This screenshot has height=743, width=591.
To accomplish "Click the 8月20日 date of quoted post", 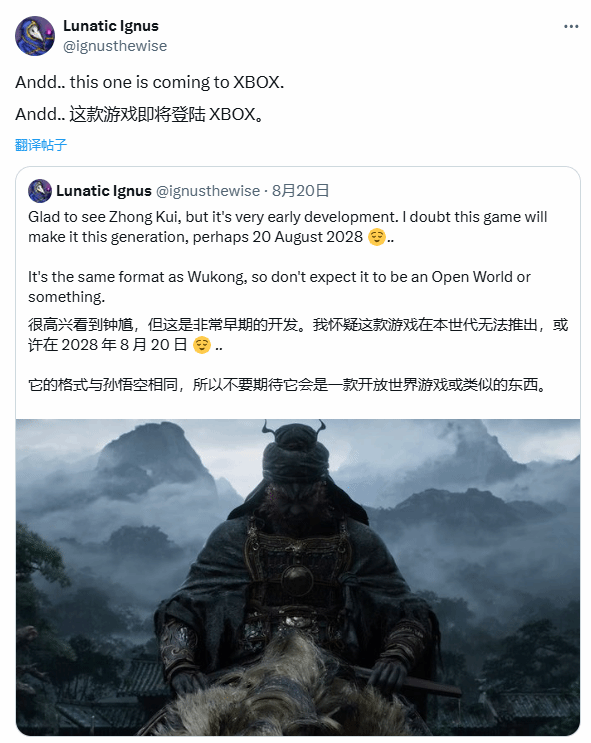I will pos(300,190).
